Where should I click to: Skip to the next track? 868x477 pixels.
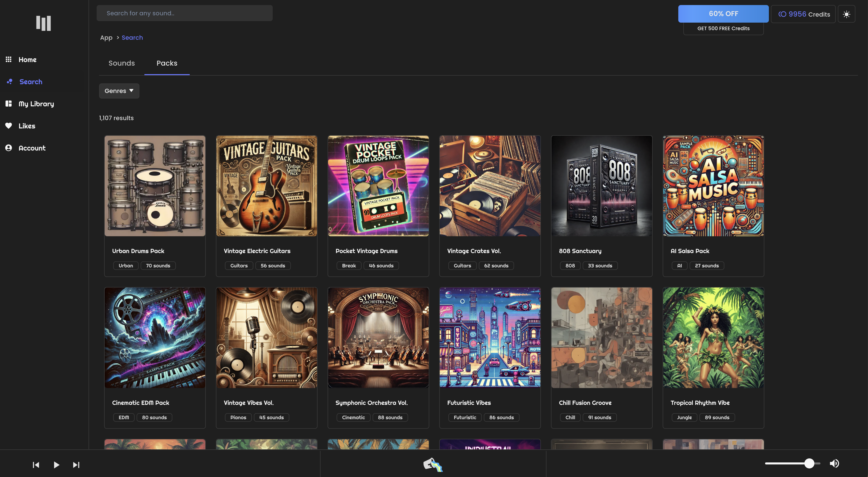point(76,465)
